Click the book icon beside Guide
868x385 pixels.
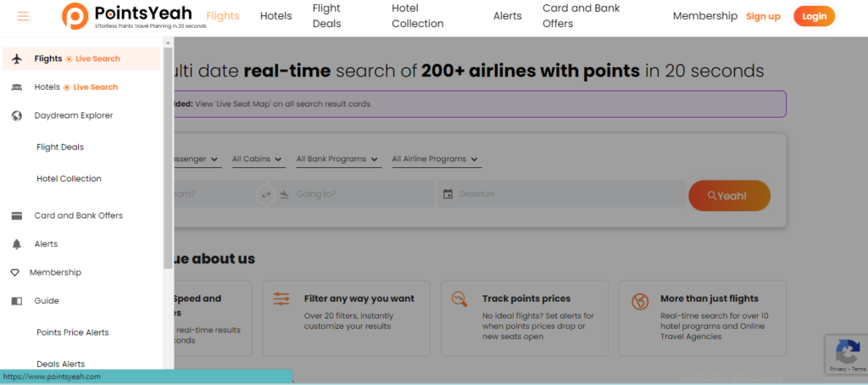click(17, 301)
